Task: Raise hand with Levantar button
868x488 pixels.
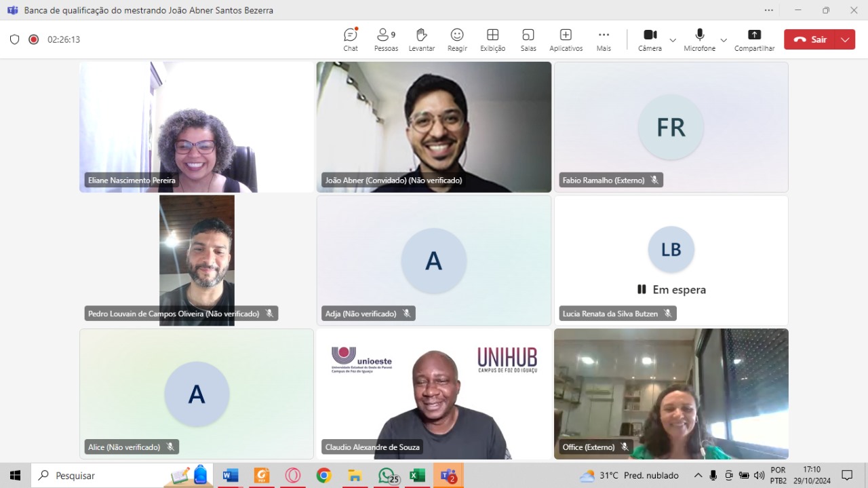Action: point(422,39)
